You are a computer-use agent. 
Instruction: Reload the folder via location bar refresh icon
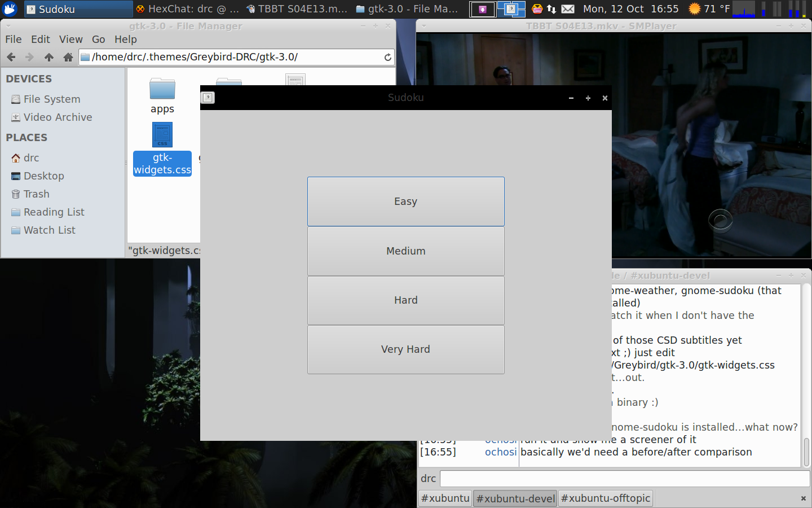click(x=387, y=57)
